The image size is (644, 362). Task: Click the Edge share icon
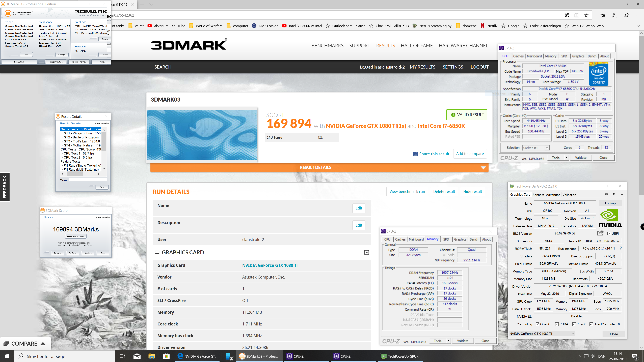(626, 15)
